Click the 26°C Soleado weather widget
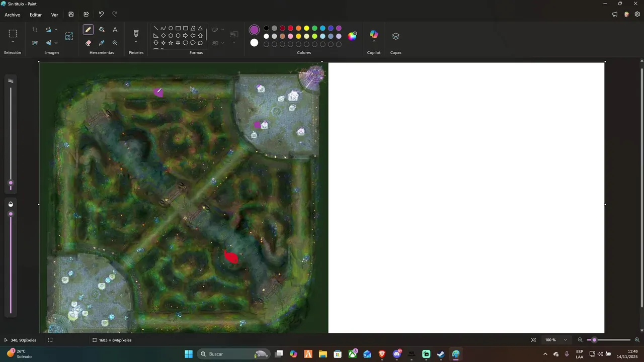The width and height of the screenshot is (644, 362). [19, 354]
